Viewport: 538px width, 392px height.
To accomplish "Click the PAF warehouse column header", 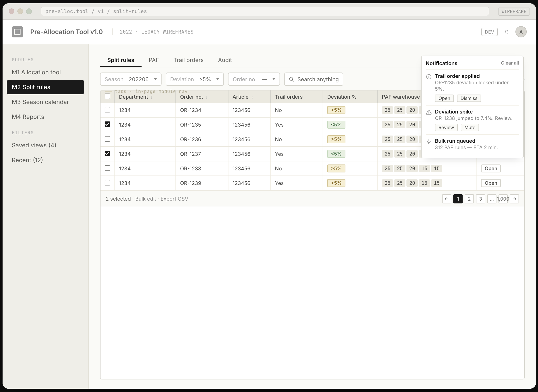I will [x=401, y=97].
